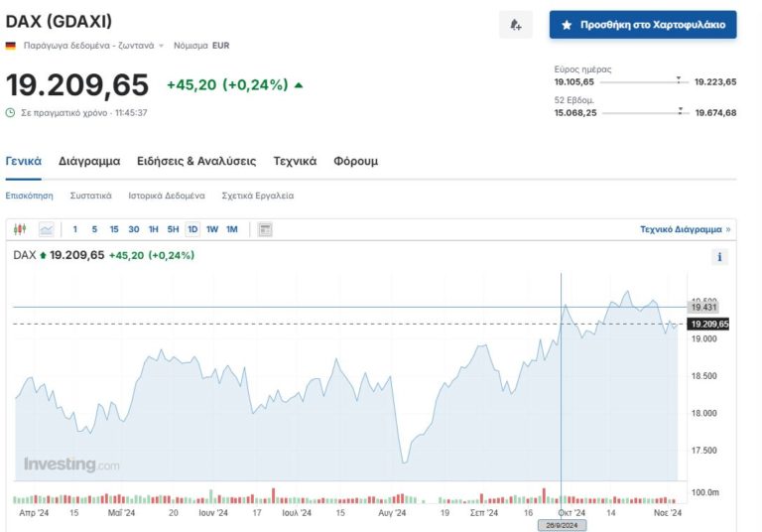762x532 pixels.
Task: Switch chart to 1W interval
Action: tap(212, 229)
